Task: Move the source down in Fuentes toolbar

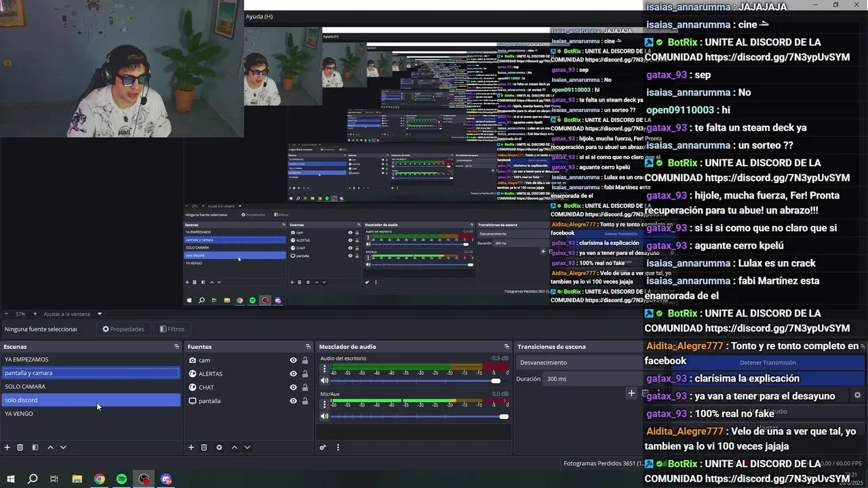Action: point(247,447)
